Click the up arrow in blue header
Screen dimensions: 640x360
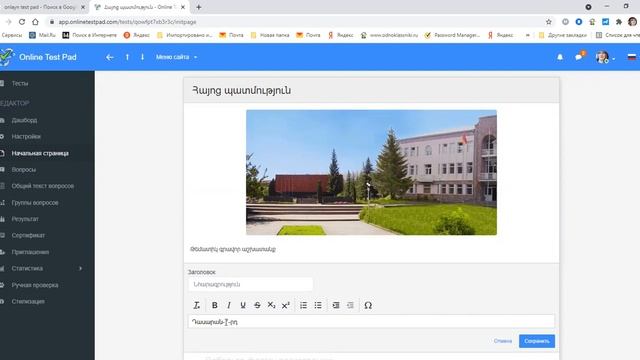(127, 57)
